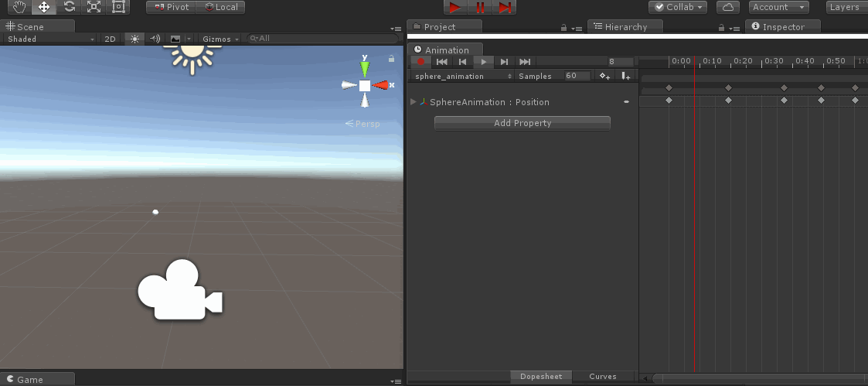The width and height of the screenshot is (868, 386).
Task: Open the Account dropdown
Action: pyautogui.click(x=779, y=7)
